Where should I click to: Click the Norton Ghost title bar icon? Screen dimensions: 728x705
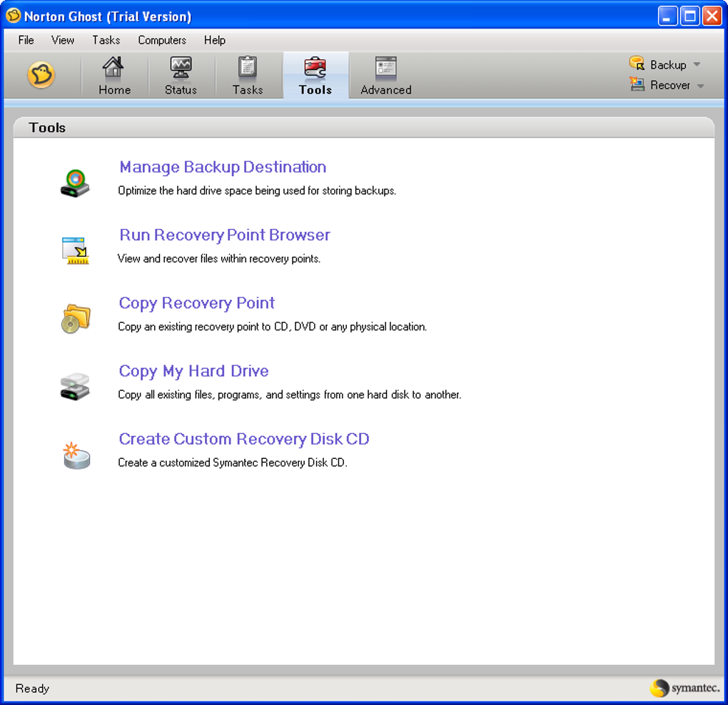[x=14, y=16]
